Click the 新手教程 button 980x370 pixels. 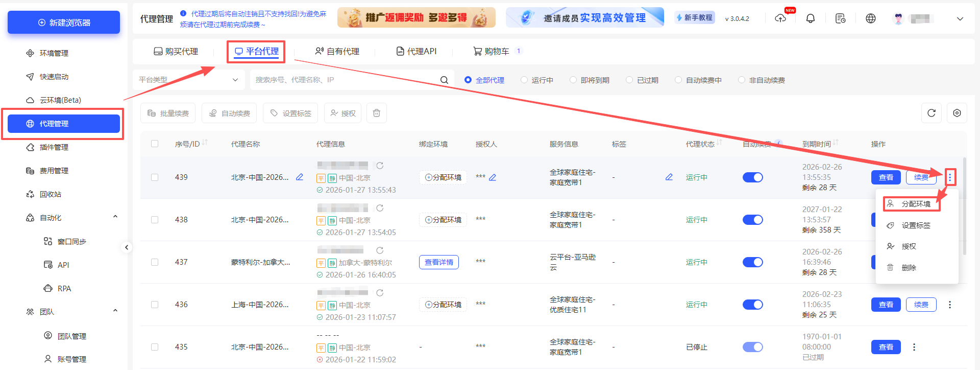pos(695,18)
